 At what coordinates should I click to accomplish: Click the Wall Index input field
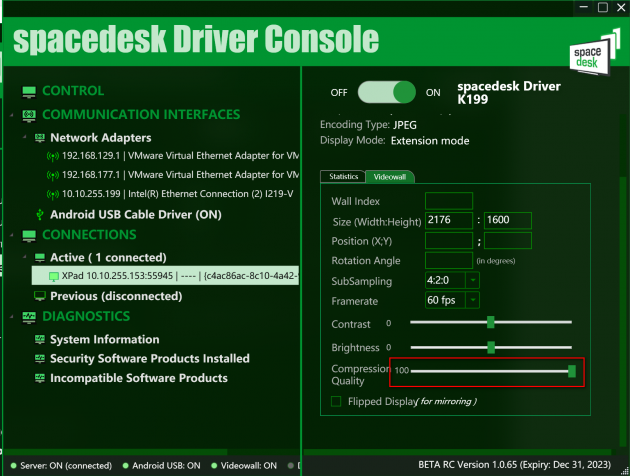449,201
